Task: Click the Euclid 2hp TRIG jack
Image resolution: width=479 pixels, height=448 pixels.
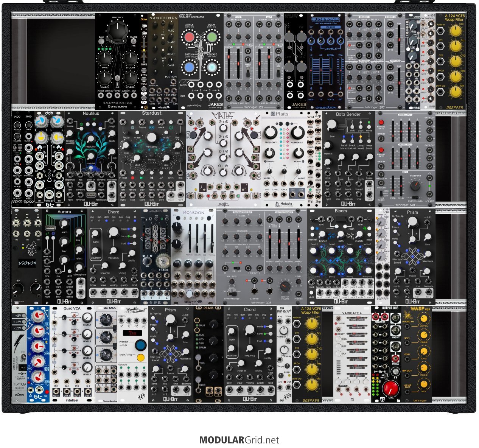Action: coord(311,122)
